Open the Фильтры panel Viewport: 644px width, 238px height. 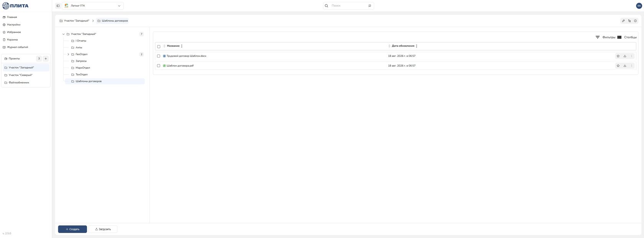click(605, 37)
